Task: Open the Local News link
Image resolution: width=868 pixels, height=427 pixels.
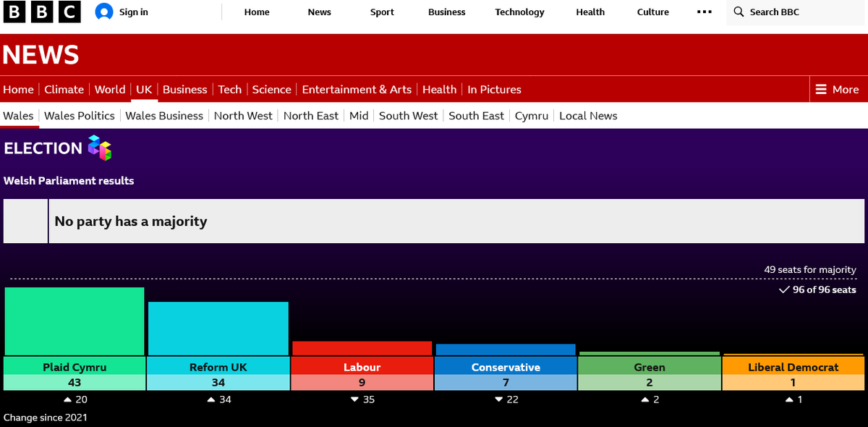Action: point(588,116)
